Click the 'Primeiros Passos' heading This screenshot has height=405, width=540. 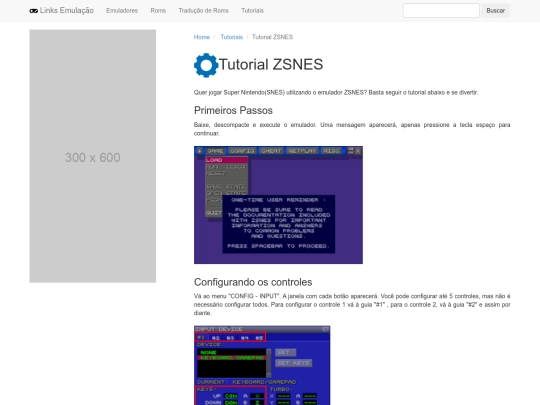(x=233, y=111)
